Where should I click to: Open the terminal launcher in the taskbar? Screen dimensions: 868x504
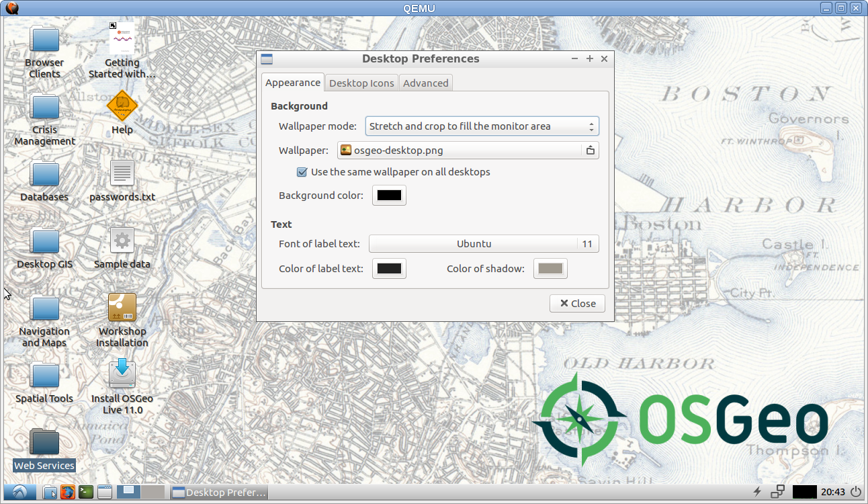pyautogui.click(x=86, y=492)
